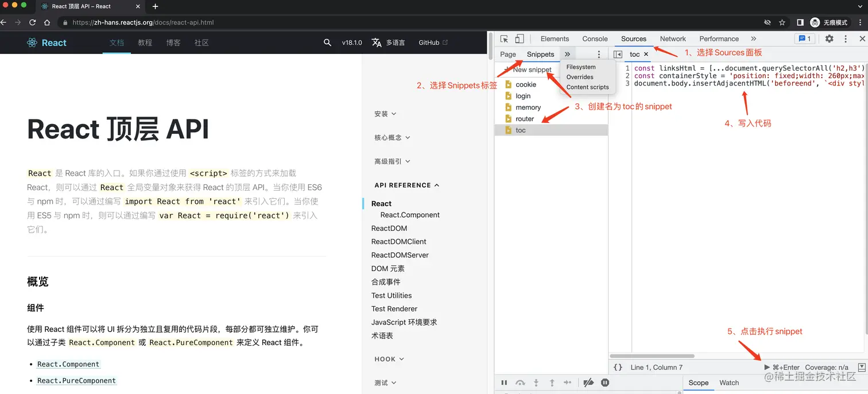Open the 教程 navigation link
Viewport: 868px width, 394px height.
coord(145,43)
